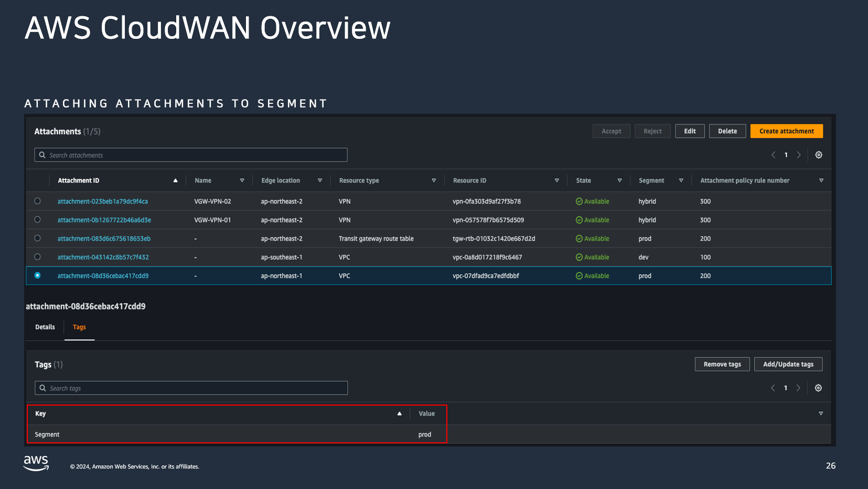The image size is (868, 489).
Task: Go to previous attachments page
Action: [x=773, y=155]
